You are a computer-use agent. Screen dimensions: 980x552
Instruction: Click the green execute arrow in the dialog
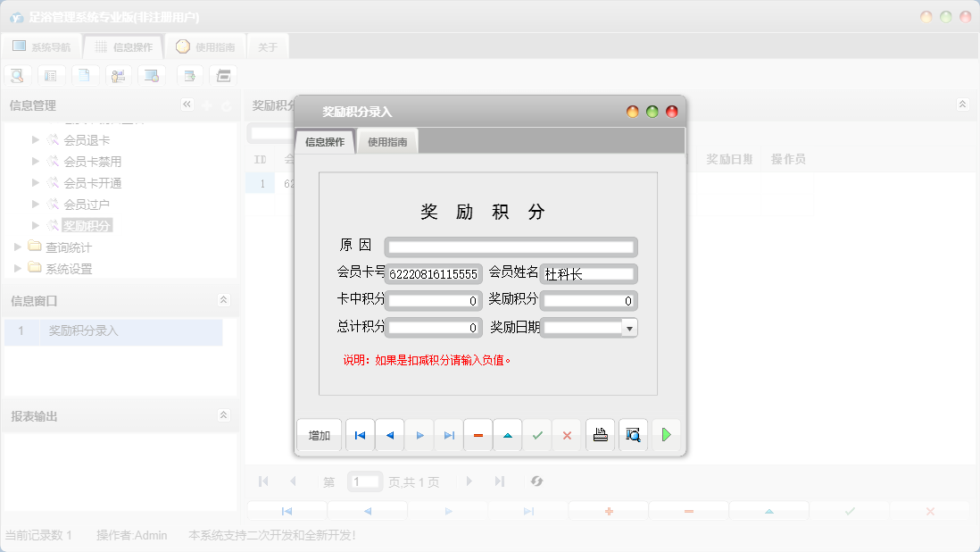tap(666, 435)
